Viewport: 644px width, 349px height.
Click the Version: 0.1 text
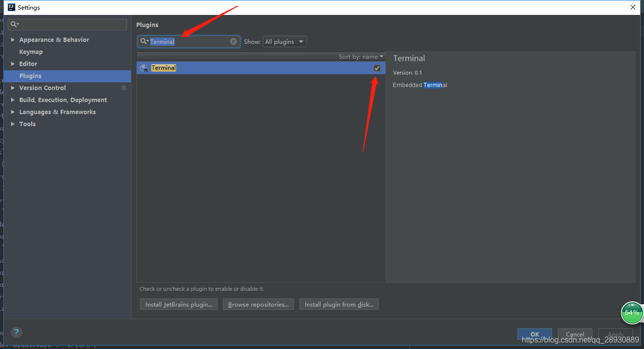pos(407,73)
